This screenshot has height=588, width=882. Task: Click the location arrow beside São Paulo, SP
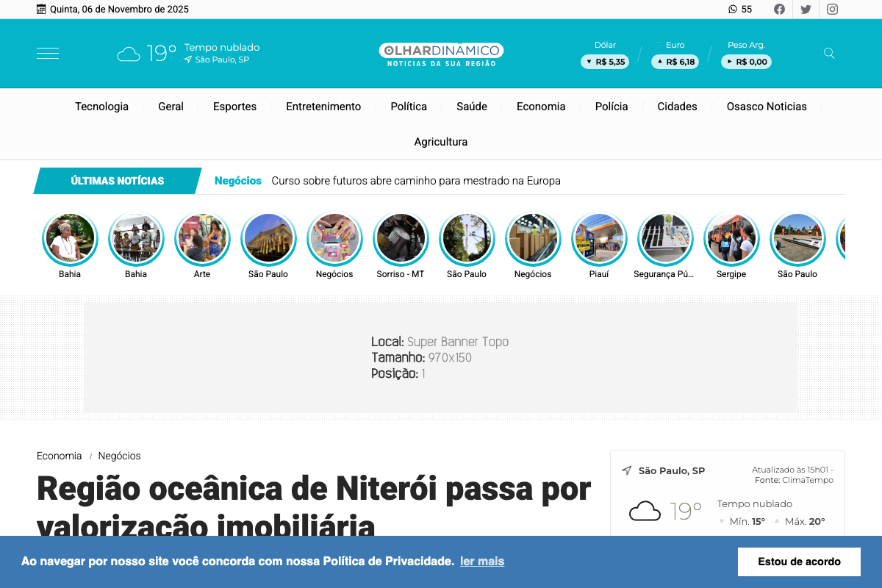(190, 60)
